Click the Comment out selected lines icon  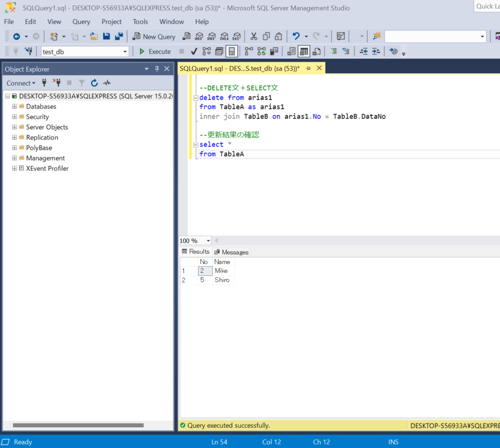coord(334,52)
